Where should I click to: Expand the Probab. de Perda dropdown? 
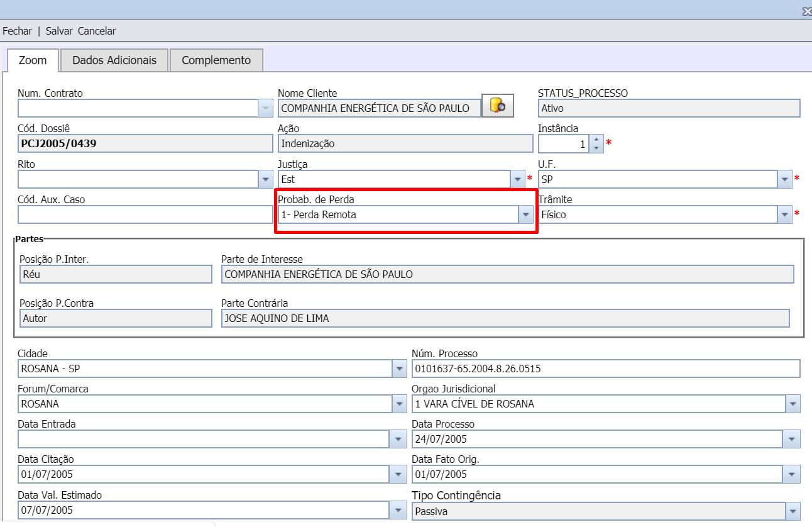(525, 214)
